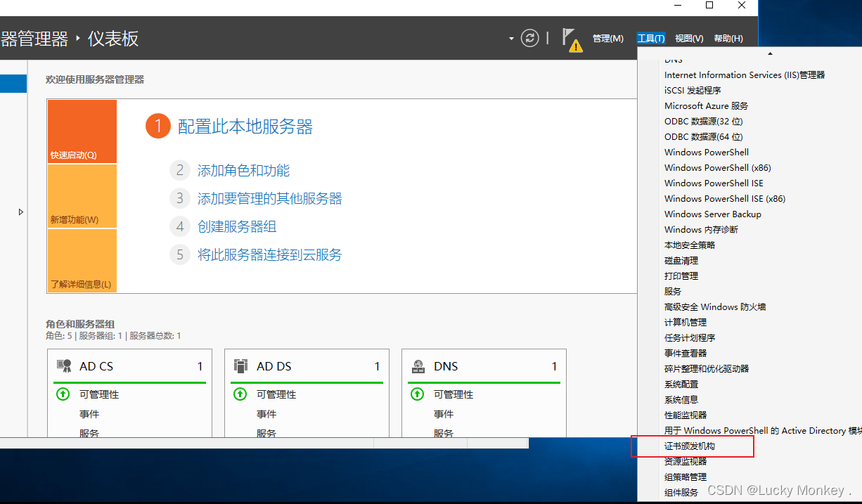Launch Windows PowerShell ISE

(x=714, y=183)
